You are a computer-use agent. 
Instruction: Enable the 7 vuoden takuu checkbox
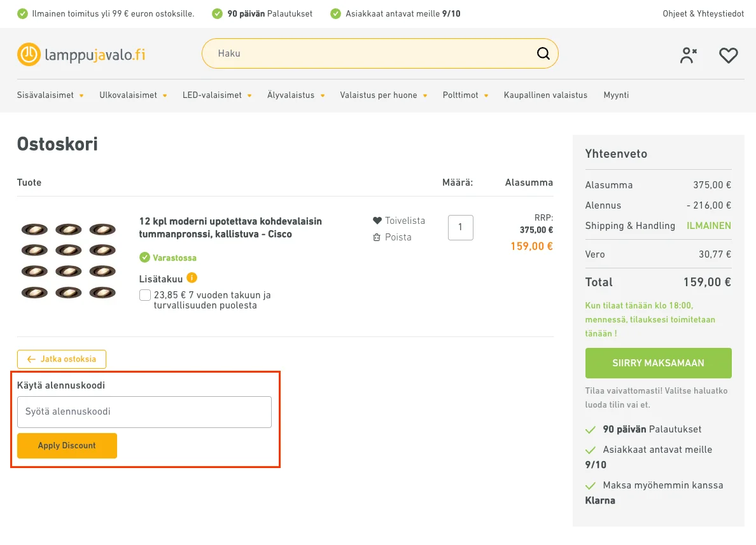(144, 295)
